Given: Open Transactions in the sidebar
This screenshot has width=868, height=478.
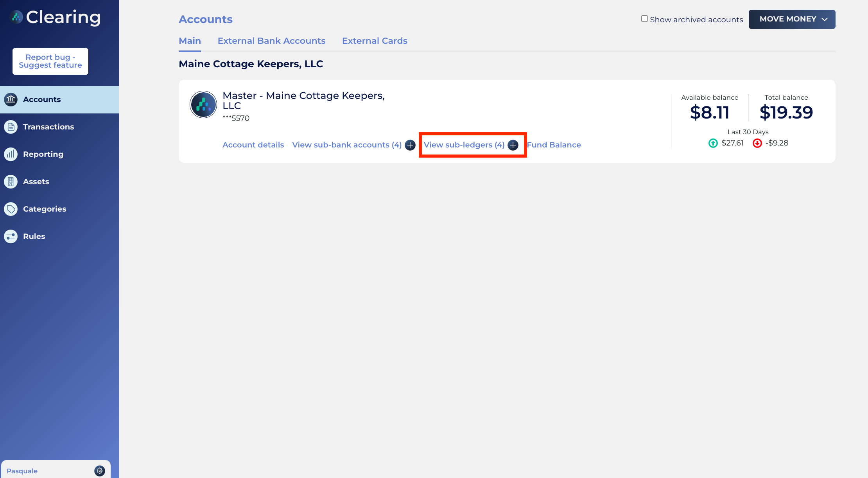Looking at the screenshot, I should (59, 127).
